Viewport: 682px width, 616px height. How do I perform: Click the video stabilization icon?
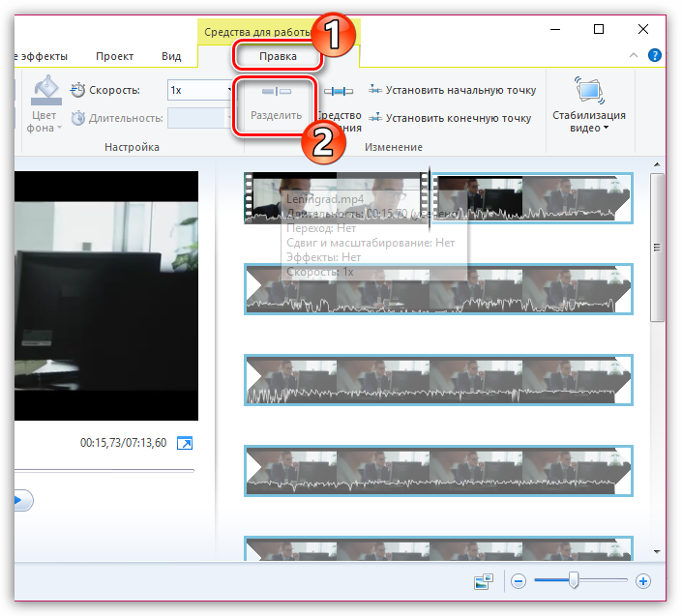589,91
